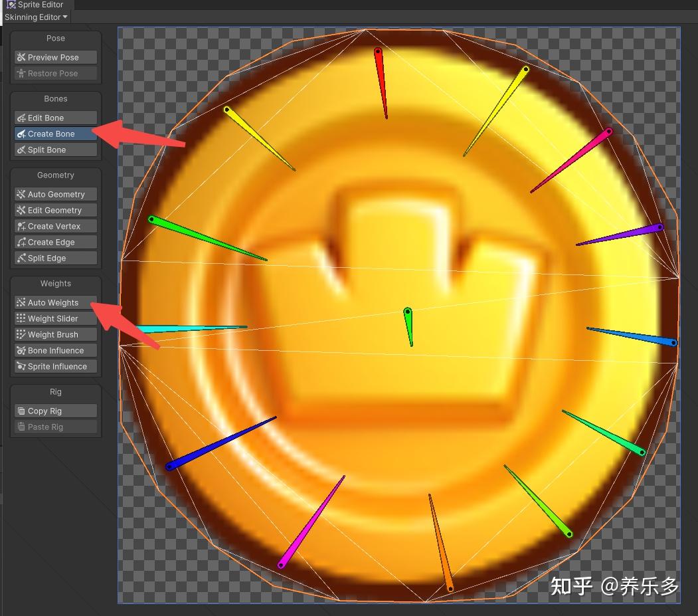Viewport: 698px width, 616px height.
Task: Click the Sprite Influence icon
Action: [21, 367]
